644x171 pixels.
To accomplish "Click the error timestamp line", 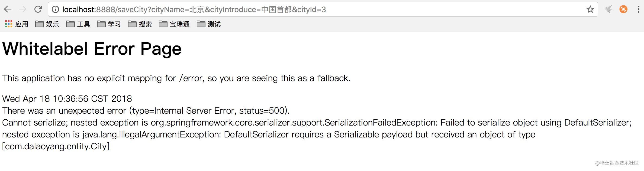I will point(67,98).
